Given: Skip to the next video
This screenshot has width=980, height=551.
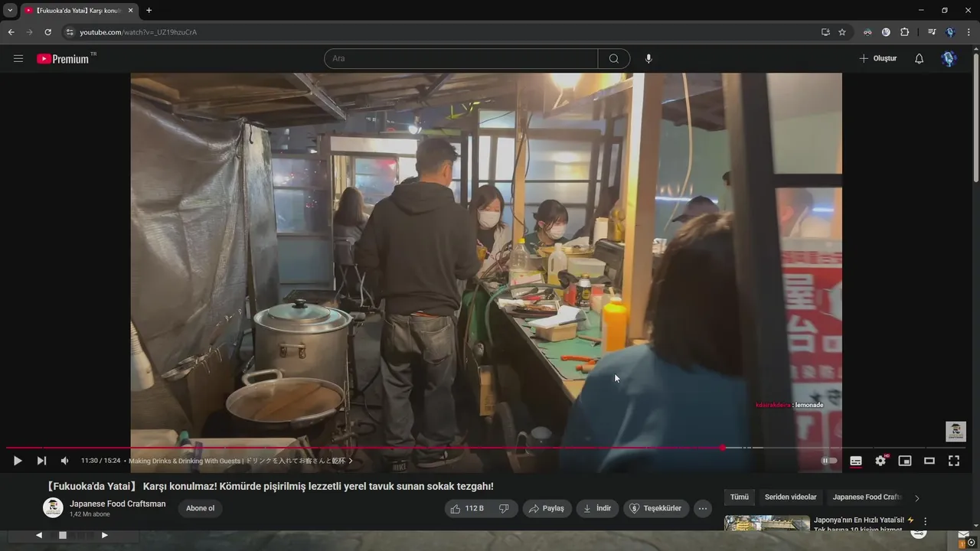Looking at the screenshot, I should pyautogui.click(x=41, y=461).
